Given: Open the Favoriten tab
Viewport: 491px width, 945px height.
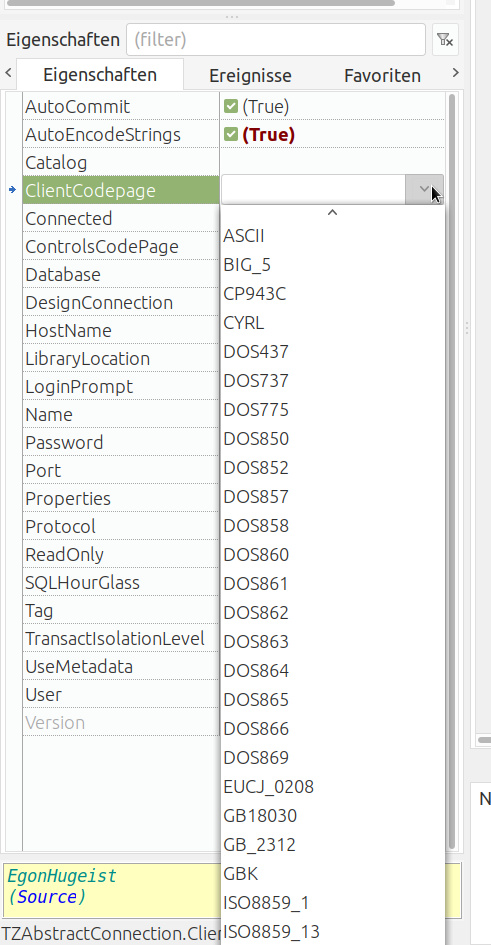Looking at the screenshot, I should (x=383, y=76).
